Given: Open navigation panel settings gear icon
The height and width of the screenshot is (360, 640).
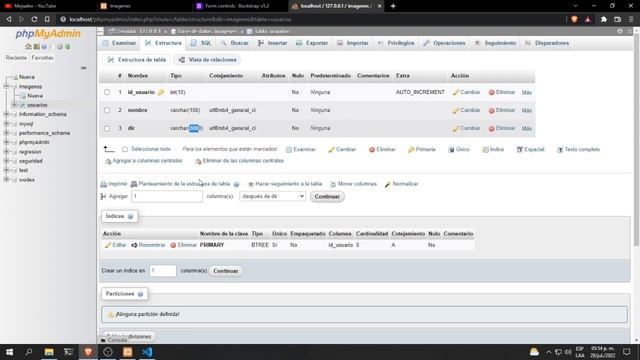Looking at the screenshot, I should point(60,47).
